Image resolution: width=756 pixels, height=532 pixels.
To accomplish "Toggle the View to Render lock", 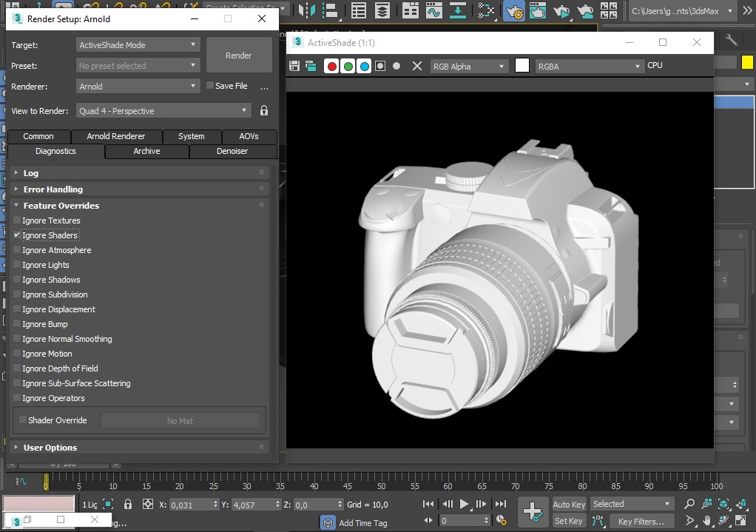I will (264, 110).
